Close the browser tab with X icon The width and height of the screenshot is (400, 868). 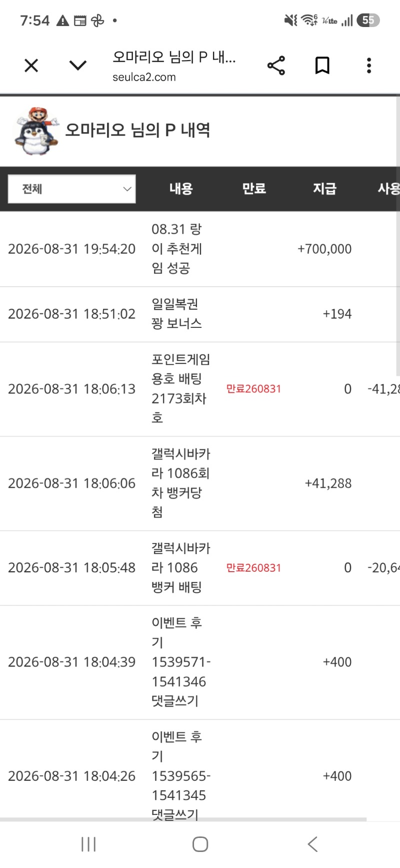click(x=31, y=66)
